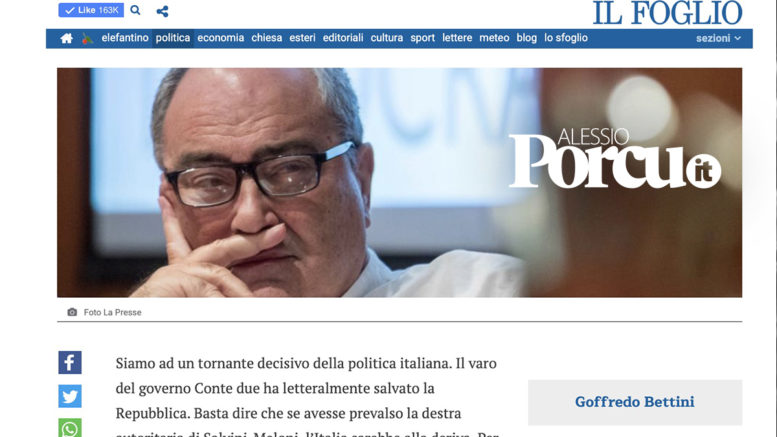Share article via WhatsApp
This screenshot has height=437, width=777.
(x=70, y=428)
